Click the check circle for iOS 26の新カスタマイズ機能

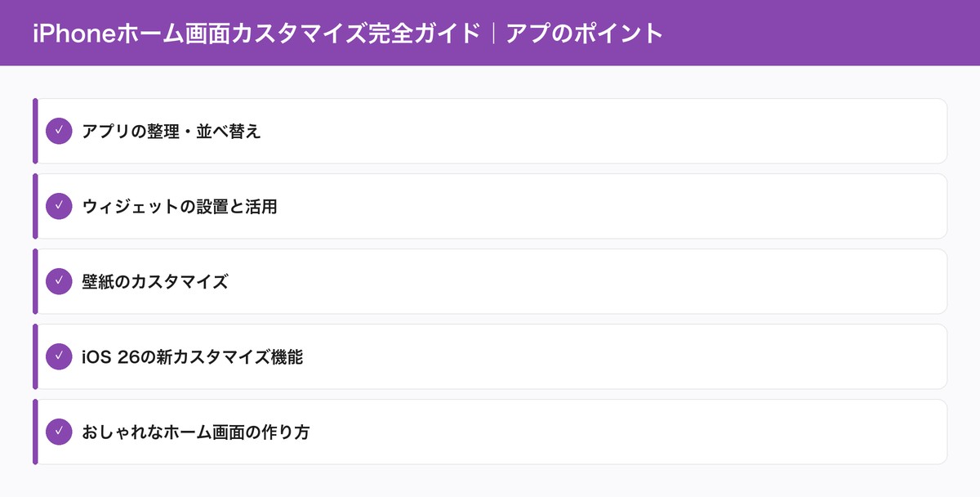(x=59, y=356)
